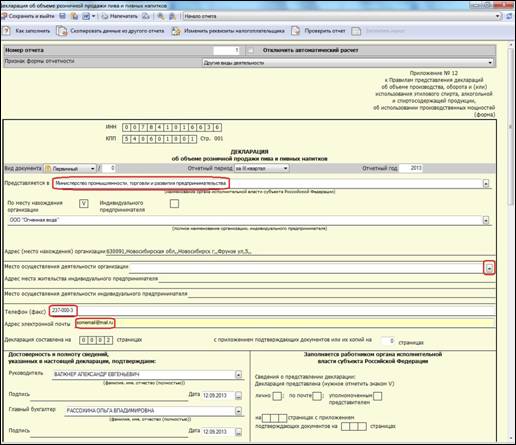
Task: Click the Телефон (факс) input field
Action: [x=273, y=311]
